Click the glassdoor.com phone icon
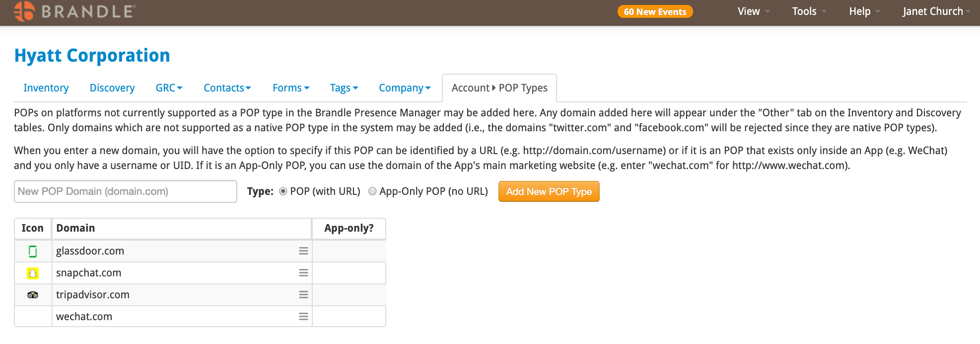Image resolution: width=980 pixels, height=344 pixels. [x=33, y=252]
